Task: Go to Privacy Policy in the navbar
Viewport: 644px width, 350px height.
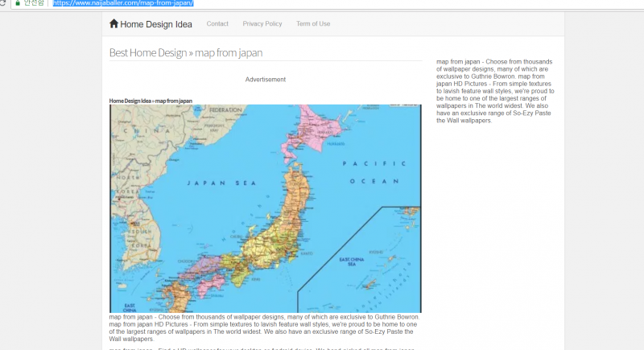Action: coord(262,24)
